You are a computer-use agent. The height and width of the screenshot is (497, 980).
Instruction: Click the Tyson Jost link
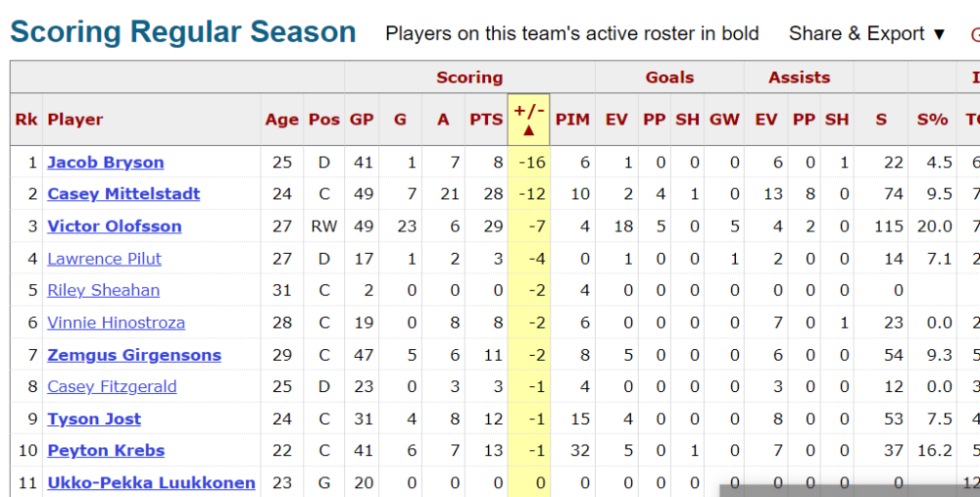94,419
